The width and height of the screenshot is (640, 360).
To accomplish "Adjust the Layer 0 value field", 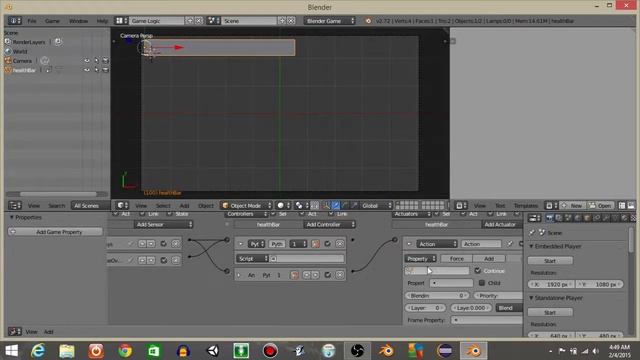I will click(x=425, y=308).
